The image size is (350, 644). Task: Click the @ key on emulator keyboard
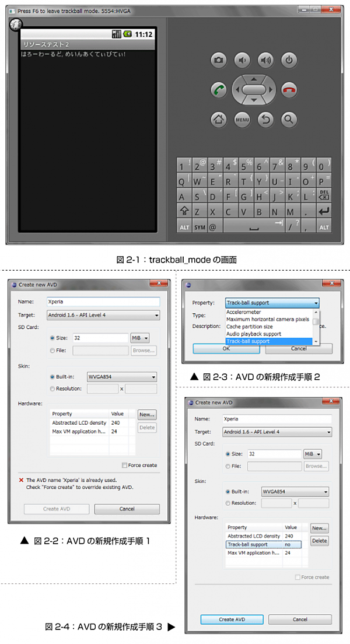point(215,226)
